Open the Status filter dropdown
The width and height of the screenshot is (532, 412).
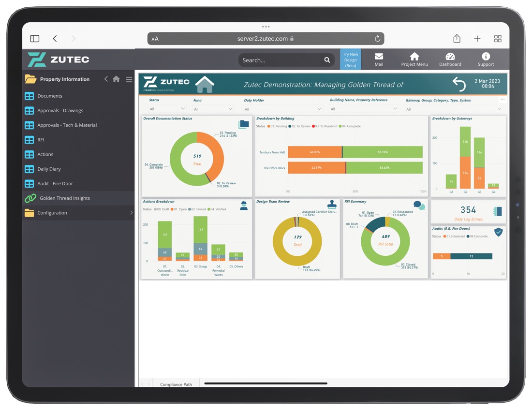pos(167,108)
